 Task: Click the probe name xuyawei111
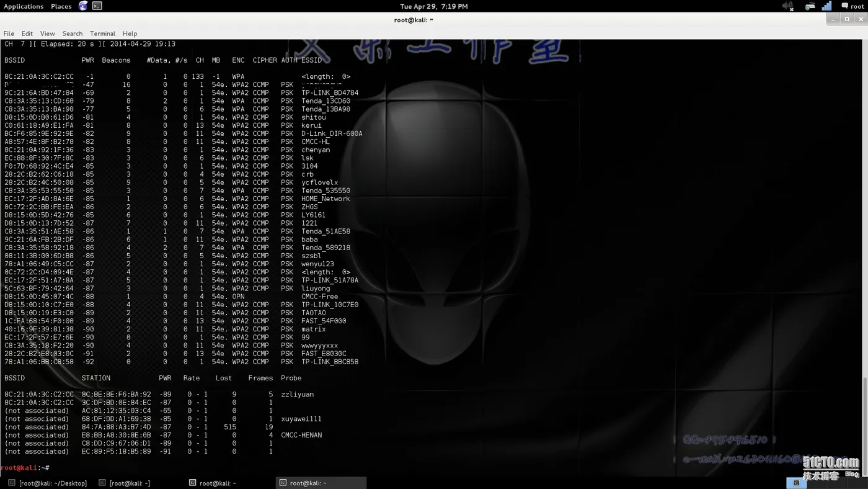pyautogui.click(x=301, y=419)
